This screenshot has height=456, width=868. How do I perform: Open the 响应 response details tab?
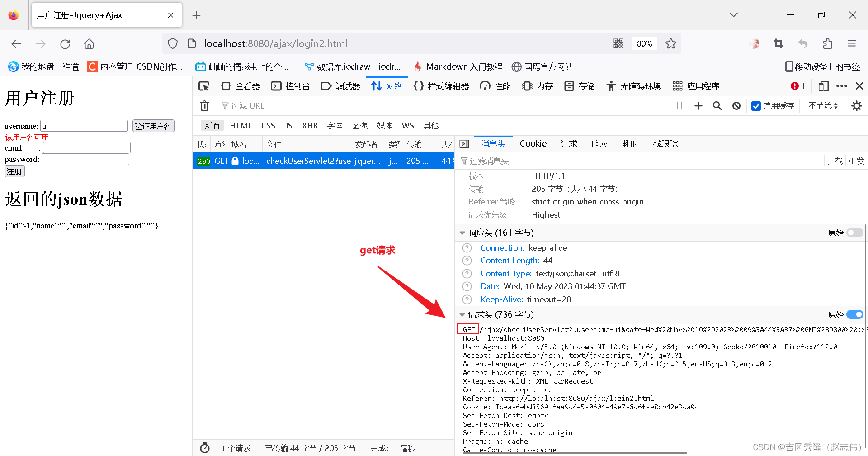[x=599, y=144]
